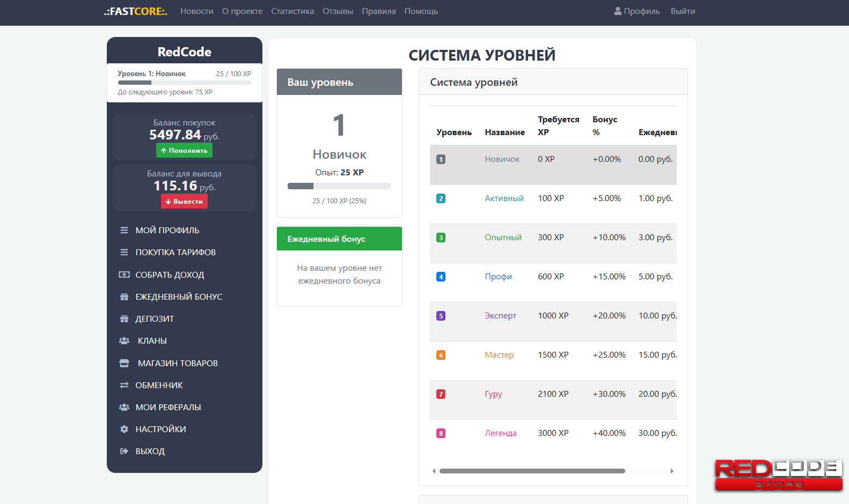Click the money icon beside Собрать доход
849x504 pixels.
(124, 275)
